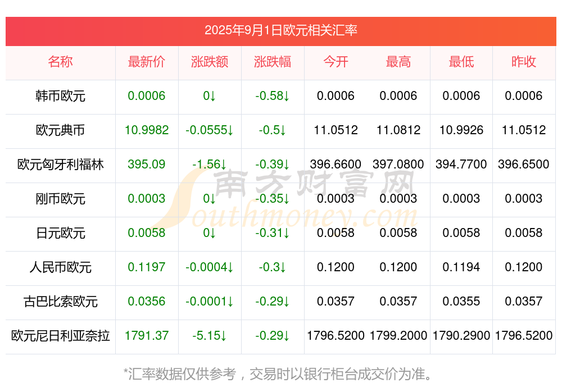The height and width of the screenshot is (392, 562).
Task: Select the 欧元尼日利亚奈拉 row name
Action: pyautogui.click(x=60, y=336)
